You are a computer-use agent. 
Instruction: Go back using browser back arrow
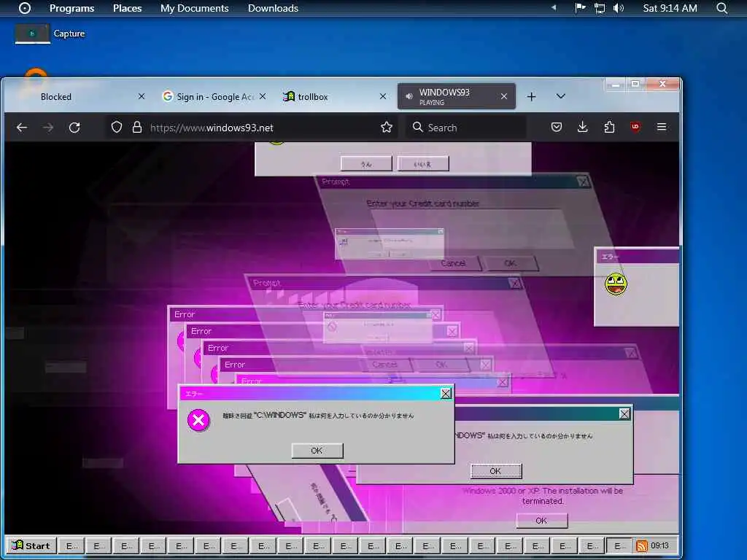pos(22,128)
